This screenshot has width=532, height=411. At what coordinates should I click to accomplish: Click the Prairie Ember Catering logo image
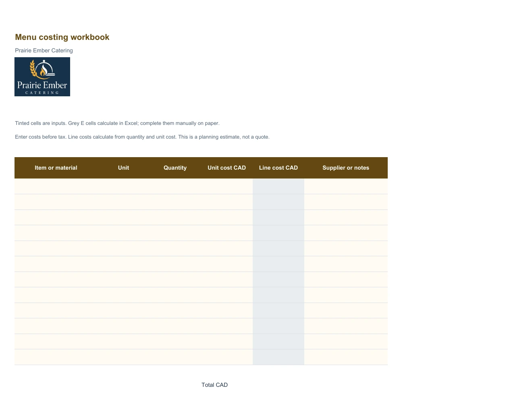click(x=42, y=77)
